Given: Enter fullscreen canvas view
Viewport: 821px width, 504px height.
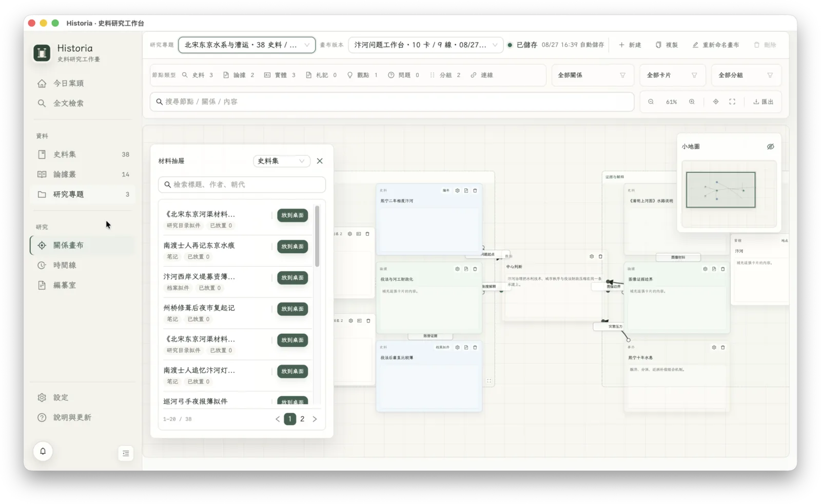Looking at the screenshot, I should 732,102.
